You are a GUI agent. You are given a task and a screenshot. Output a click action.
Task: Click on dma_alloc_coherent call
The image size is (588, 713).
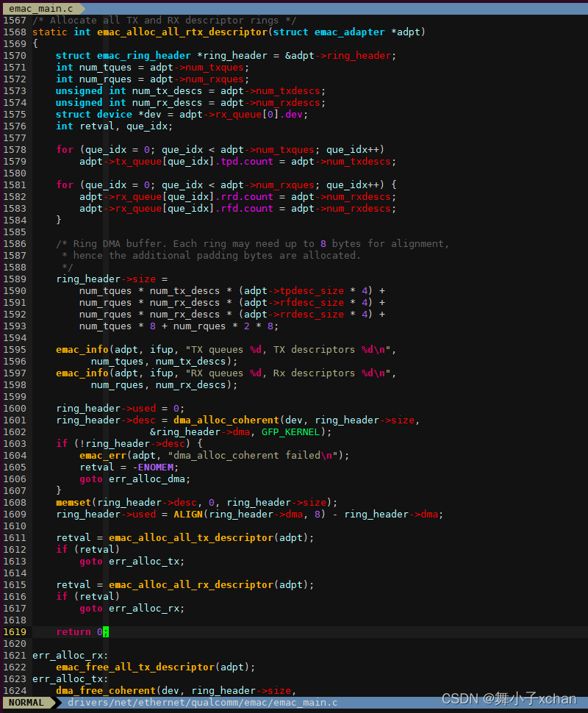click(226, 420)
